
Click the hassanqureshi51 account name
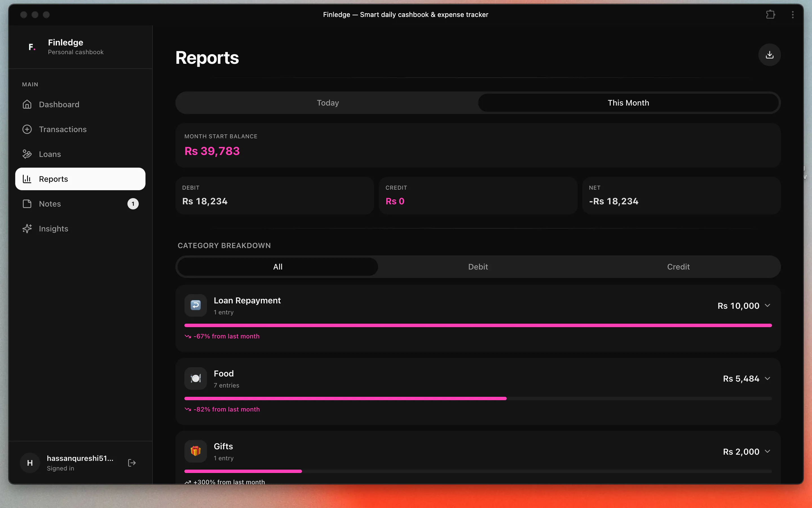80,458
